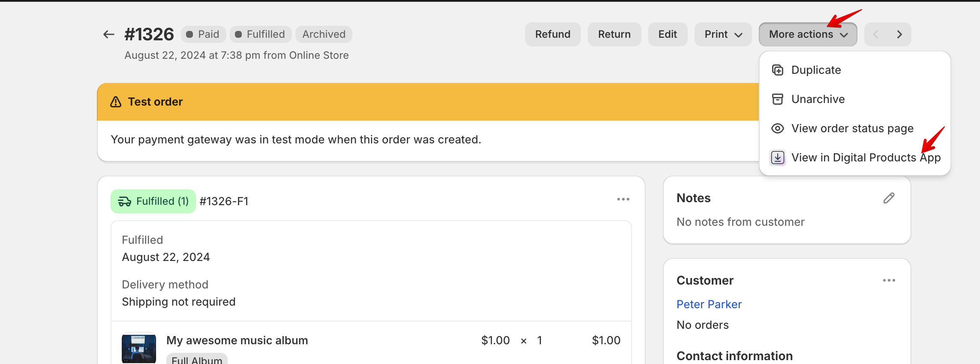Select Duplicate from the actions menu
This screenshot has height=364, width=980.
coord(815,70)
